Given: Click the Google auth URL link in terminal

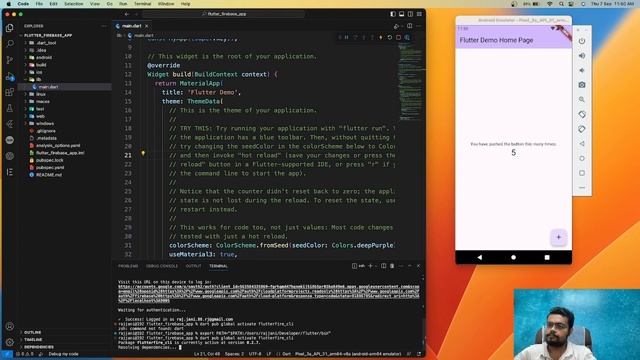Looking at the screenshot, I should click(x=269, y=294).
